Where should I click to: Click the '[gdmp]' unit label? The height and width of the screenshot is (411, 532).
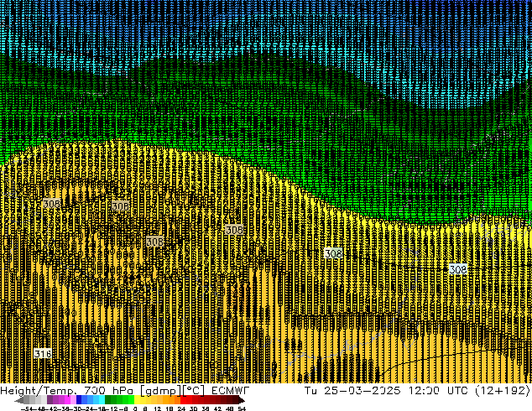tap(160, 391)
